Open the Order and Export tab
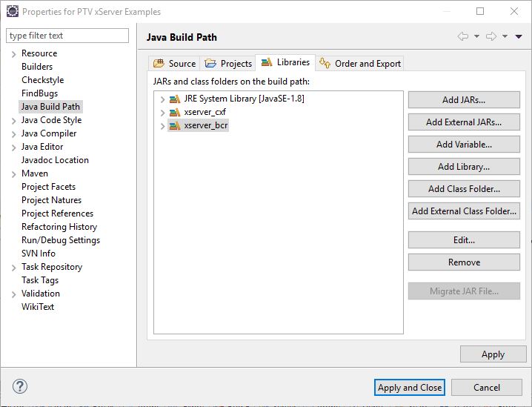The image size is (532, 407). click(x=359, y=64)
